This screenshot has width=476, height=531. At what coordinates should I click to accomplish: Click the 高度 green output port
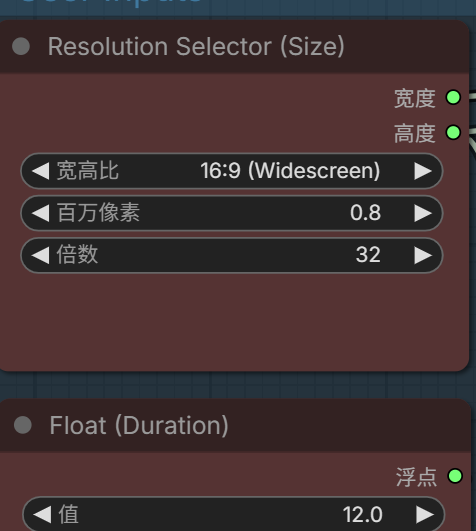coord(453,132)
